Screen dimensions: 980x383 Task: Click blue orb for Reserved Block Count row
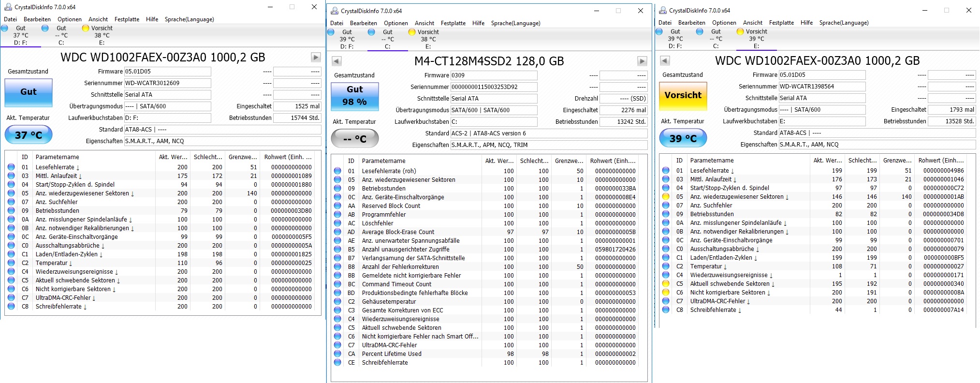337,206
